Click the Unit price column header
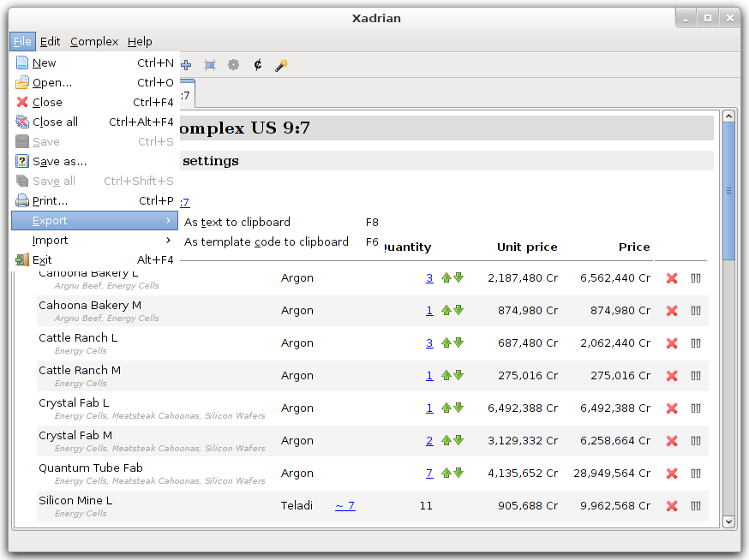Image resolution: width=749 pixels, height=560 pixels. [x=527, y=247]
